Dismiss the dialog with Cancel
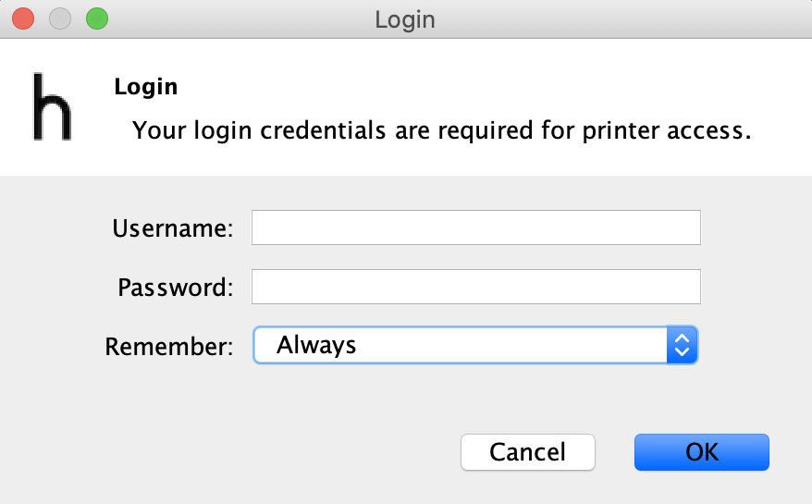The height and width of the screenshot is (504, 812). point(528,452)
